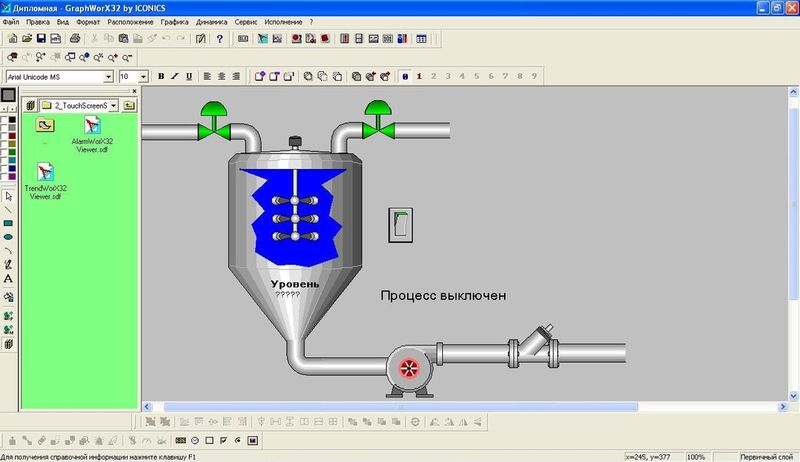This screenshot has width=800, height=462.
Task: Select the line drawing tool
Action: coord(8,210)
